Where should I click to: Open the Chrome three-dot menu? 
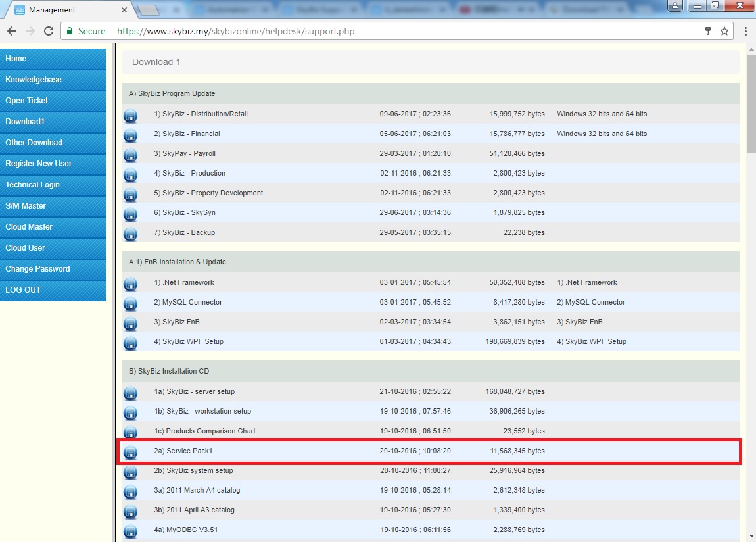tap(745, 31)
